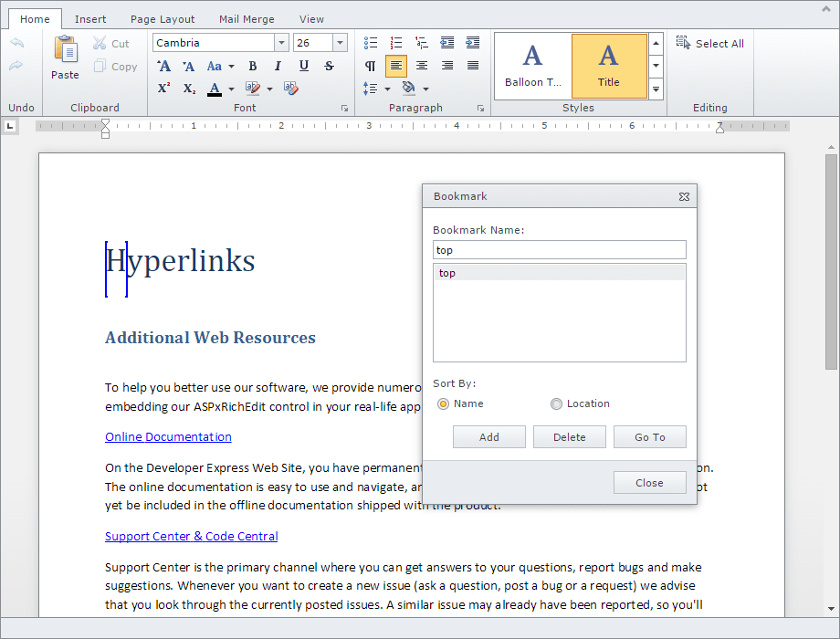
Task: Click the superscript icon
Action: click(163, 89)
